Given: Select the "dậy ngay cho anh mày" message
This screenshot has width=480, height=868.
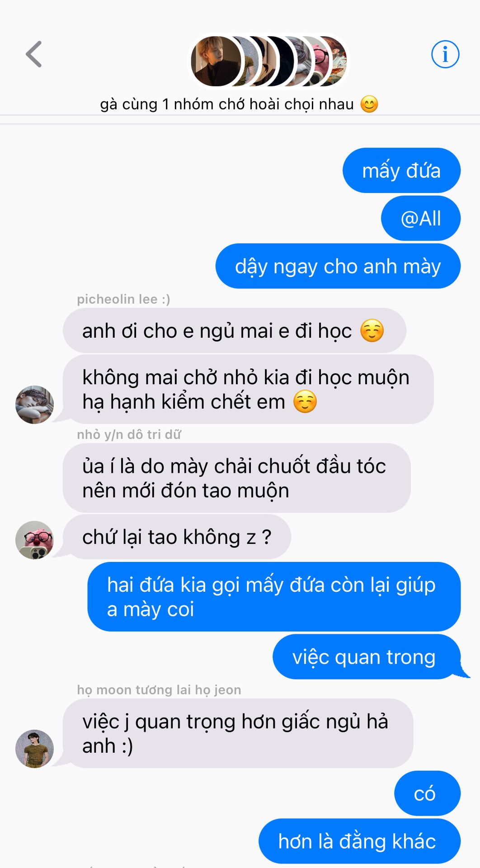Looking at the screenshot, I should [x=338, y=266].
